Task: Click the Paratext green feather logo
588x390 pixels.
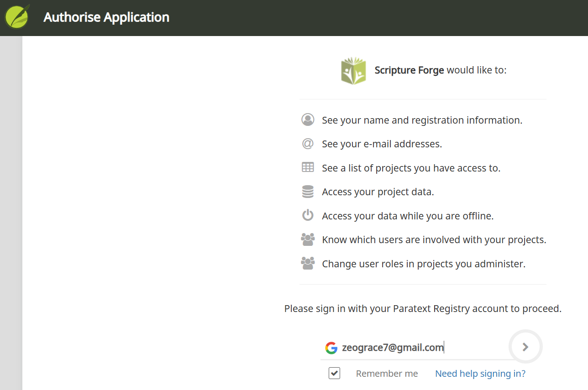Action: 17,16
